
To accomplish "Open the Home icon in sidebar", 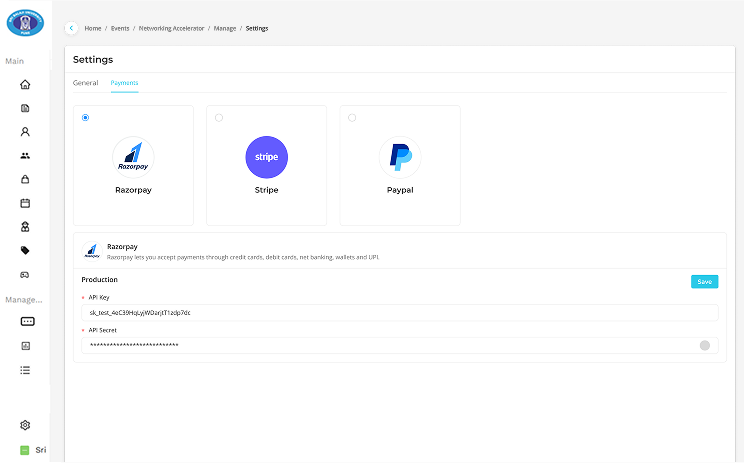I will pyautogui.click(x=26, y=85).
